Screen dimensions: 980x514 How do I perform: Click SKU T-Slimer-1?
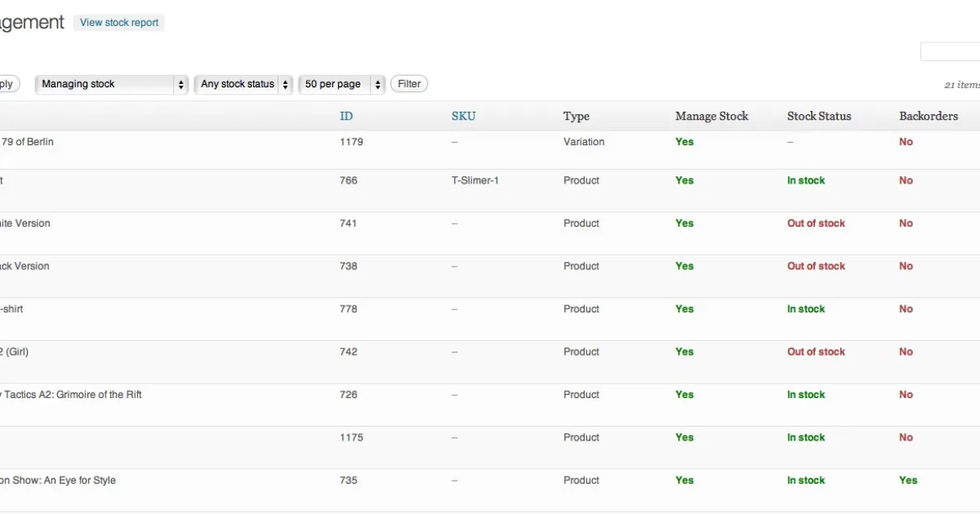(x=475, y=180)
